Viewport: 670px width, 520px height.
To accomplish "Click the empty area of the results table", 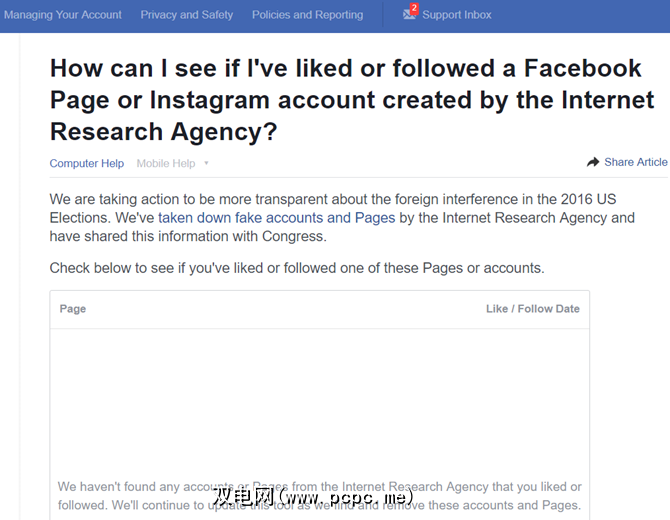I will 320,400.
